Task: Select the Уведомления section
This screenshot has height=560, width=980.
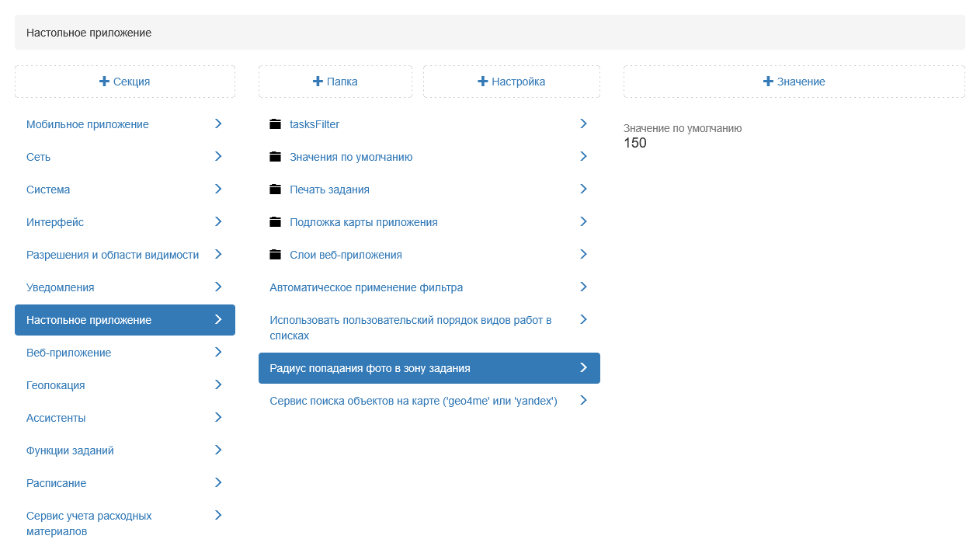Action: point(61,287)
